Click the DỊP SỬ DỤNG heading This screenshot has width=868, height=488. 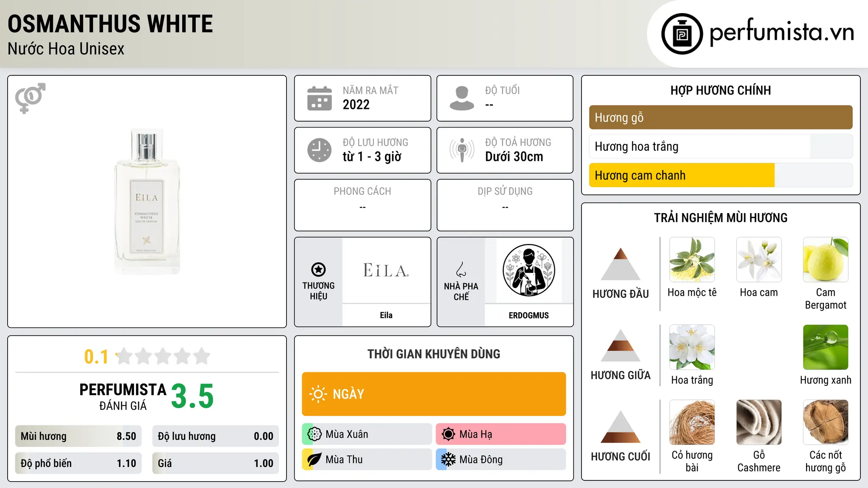point(505,191)
